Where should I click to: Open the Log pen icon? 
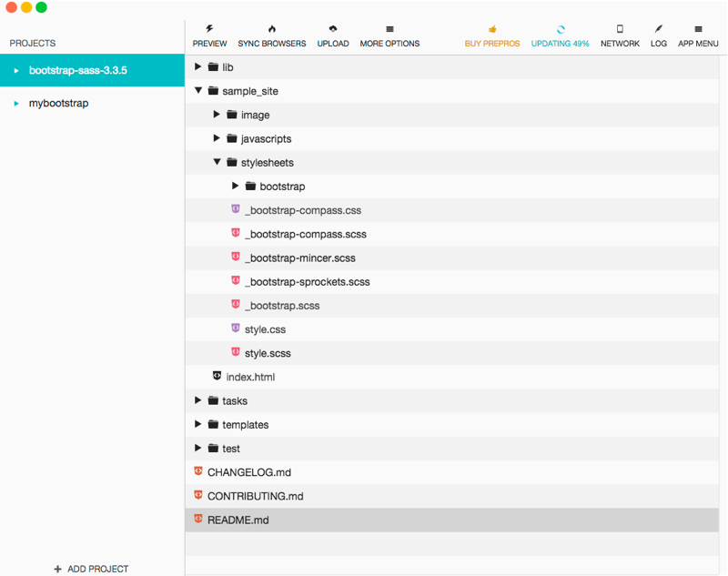(x=658, y=29)
